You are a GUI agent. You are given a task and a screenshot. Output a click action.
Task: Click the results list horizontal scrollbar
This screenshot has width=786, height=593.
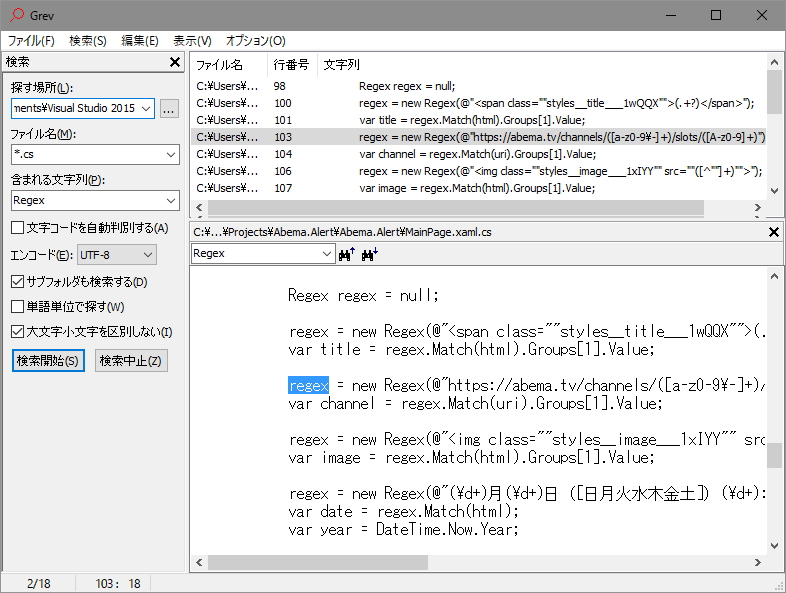(x=480, y=208)
